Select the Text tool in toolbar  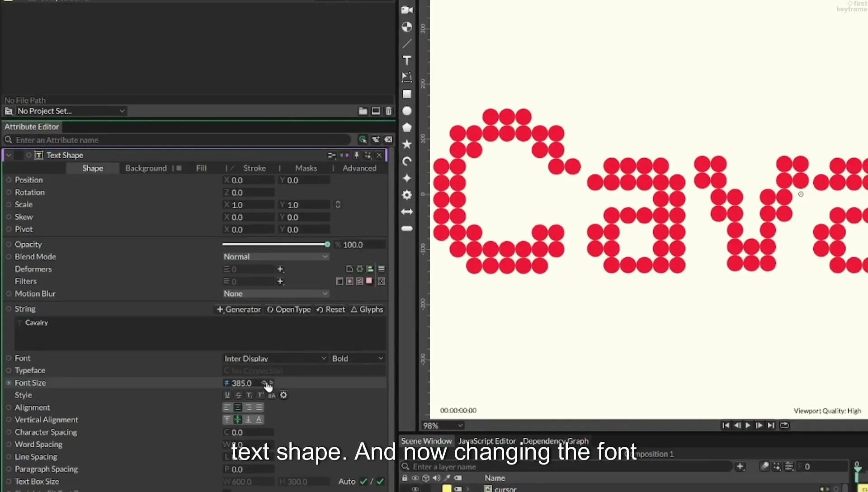coord(407,61)
